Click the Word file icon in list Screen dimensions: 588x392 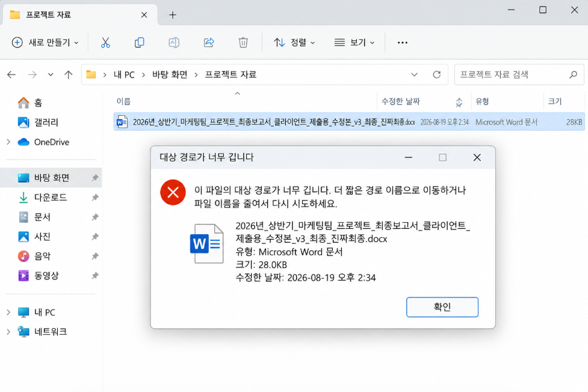tap(122, 122)
